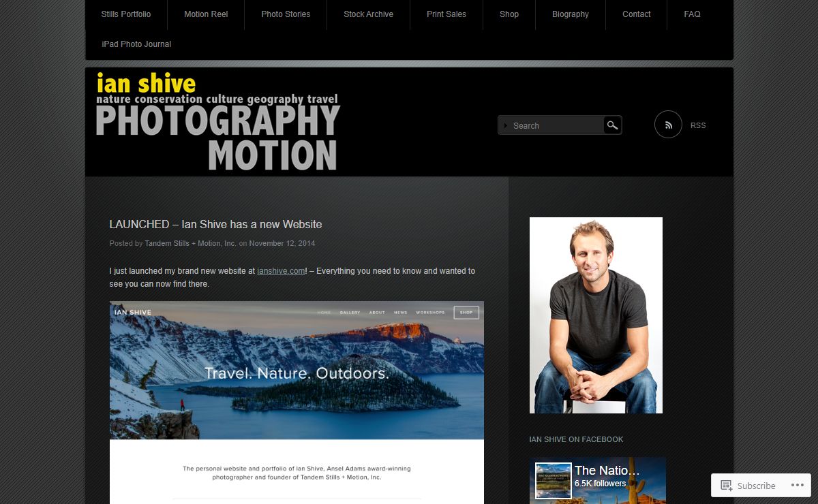Open the Biography page

[x=571, y=14]
